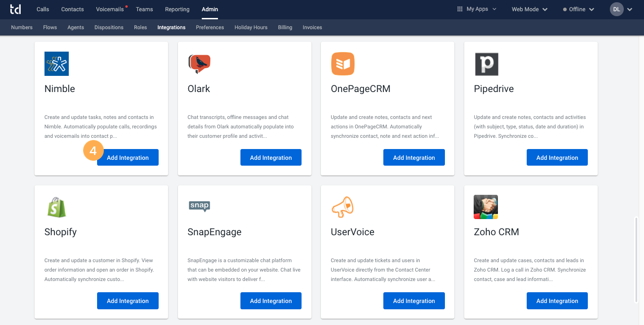Viewport: 644px width, 325px height.
Task: Add the SnapEngage integration
Action: click(271, 301)
